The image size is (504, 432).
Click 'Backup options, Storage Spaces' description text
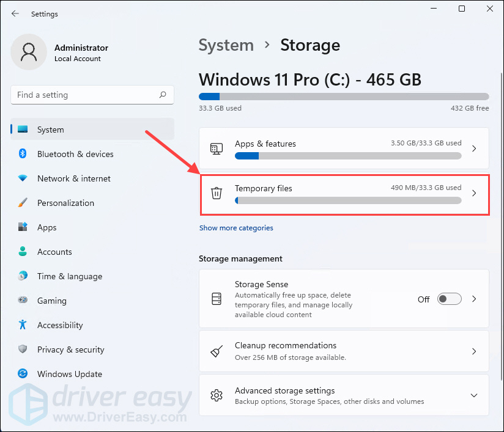pos(329,401)
